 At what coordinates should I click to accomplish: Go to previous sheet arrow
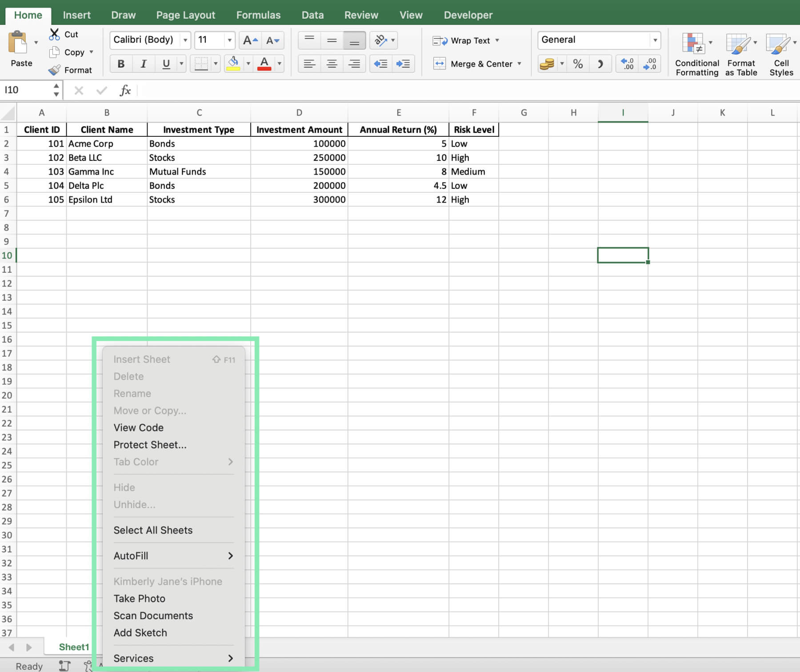coord(12,647)
